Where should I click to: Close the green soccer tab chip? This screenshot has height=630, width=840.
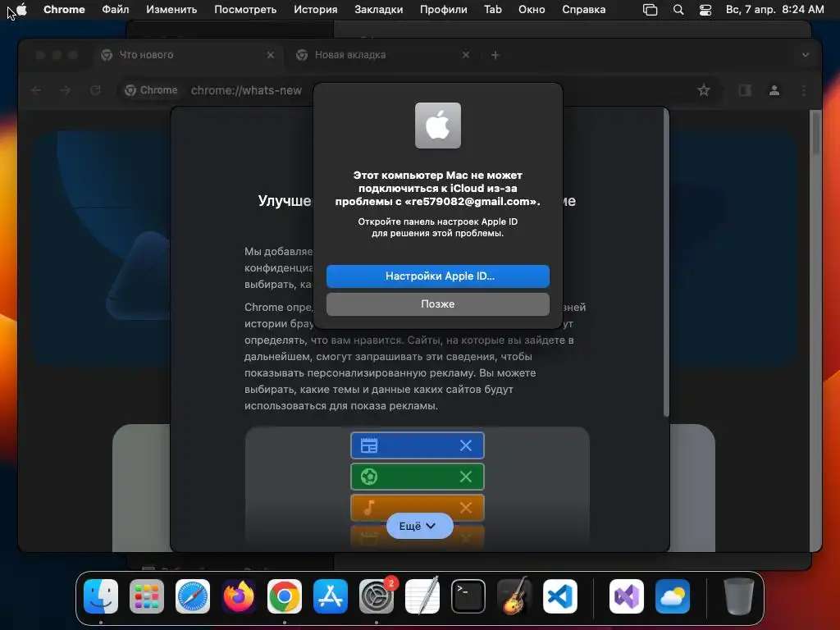point(466,477)
